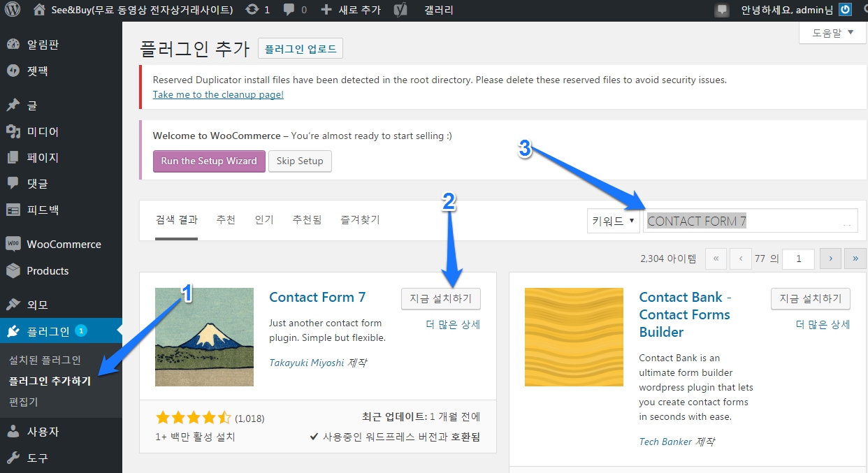Click the WordPress logo in the admin bar
This screenshot has width=868, height=473.
pos(13,10)
